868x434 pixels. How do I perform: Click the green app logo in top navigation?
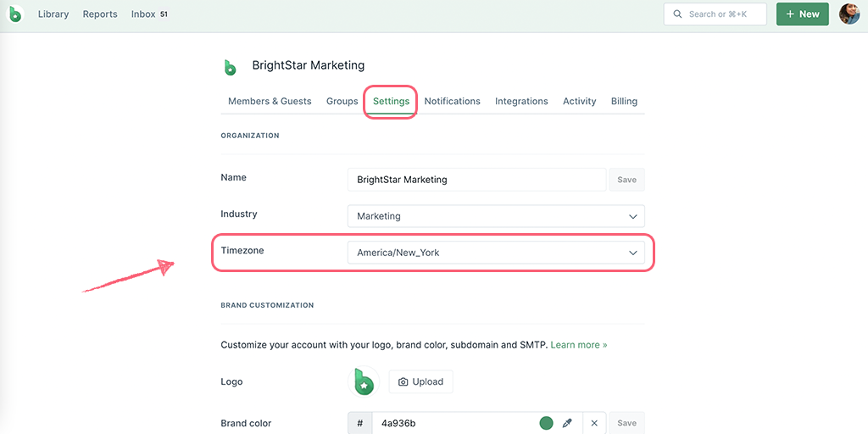click(x=15, y=14)
